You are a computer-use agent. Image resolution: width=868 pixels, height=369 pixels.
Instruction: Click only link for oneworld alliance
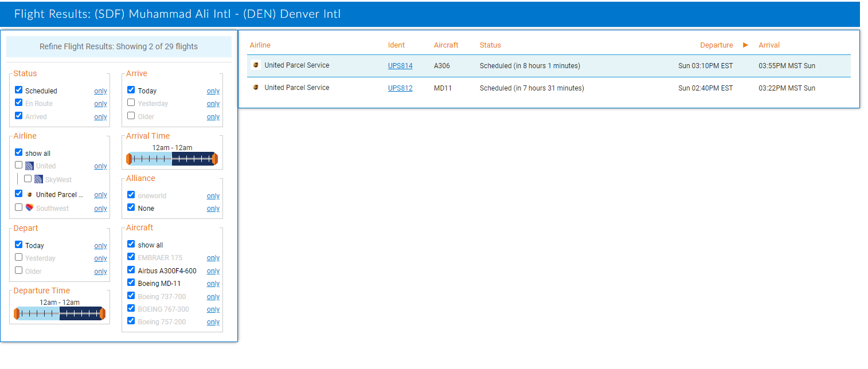pyautogui.click(x=213, y=196)
